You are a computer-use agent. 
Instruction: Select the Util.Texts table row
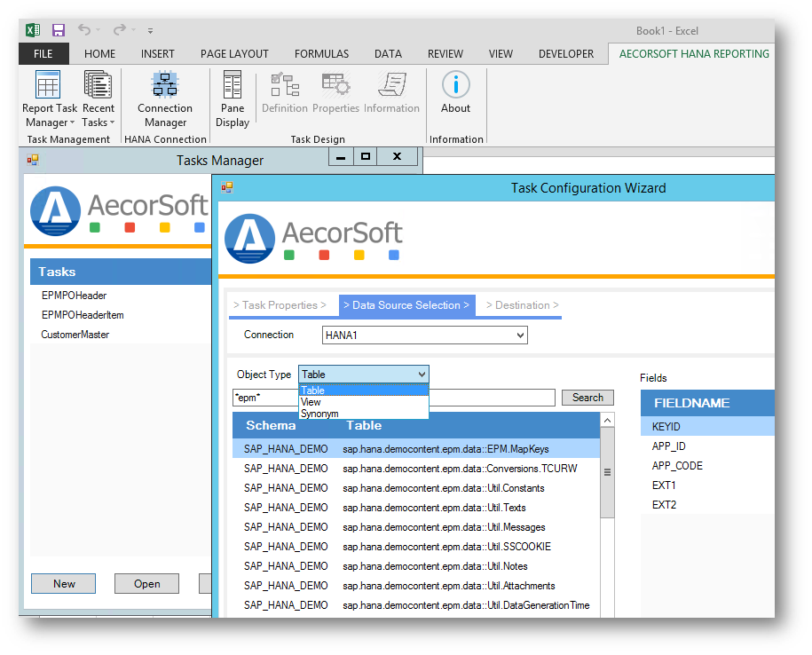(x=416, y=508)
